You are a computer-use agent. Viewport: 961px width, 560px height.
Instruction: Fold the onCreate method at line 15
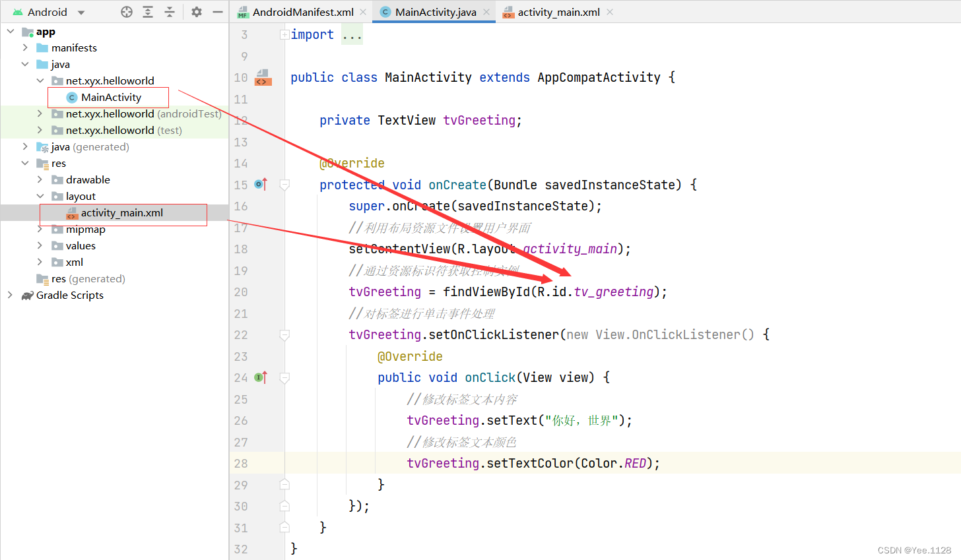[284, 185]
